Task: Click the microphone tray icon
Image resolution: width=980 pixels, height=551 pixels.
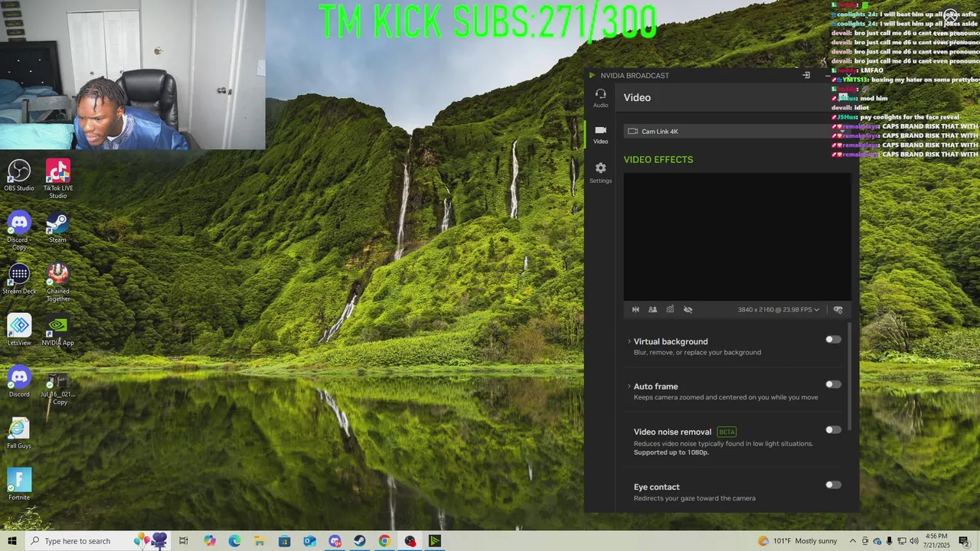Action: [x=890, y=541]
